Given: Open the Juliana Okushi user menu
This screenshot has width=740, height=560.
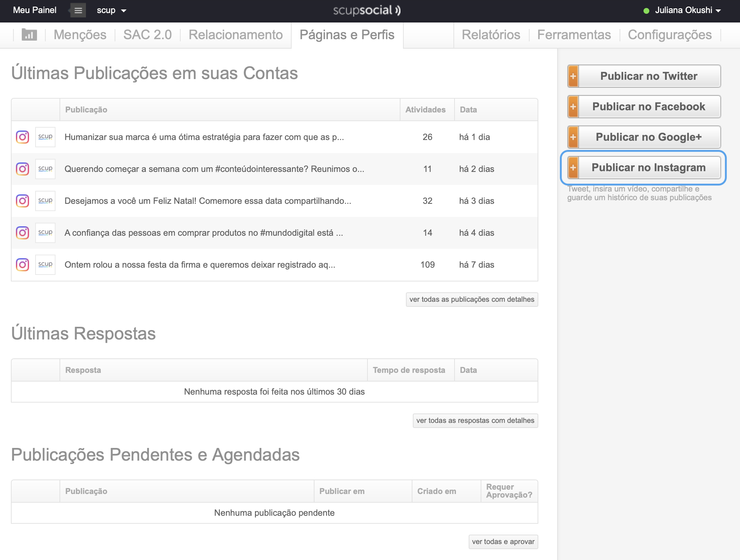Looking at the screenshot, I should (688, 10).
